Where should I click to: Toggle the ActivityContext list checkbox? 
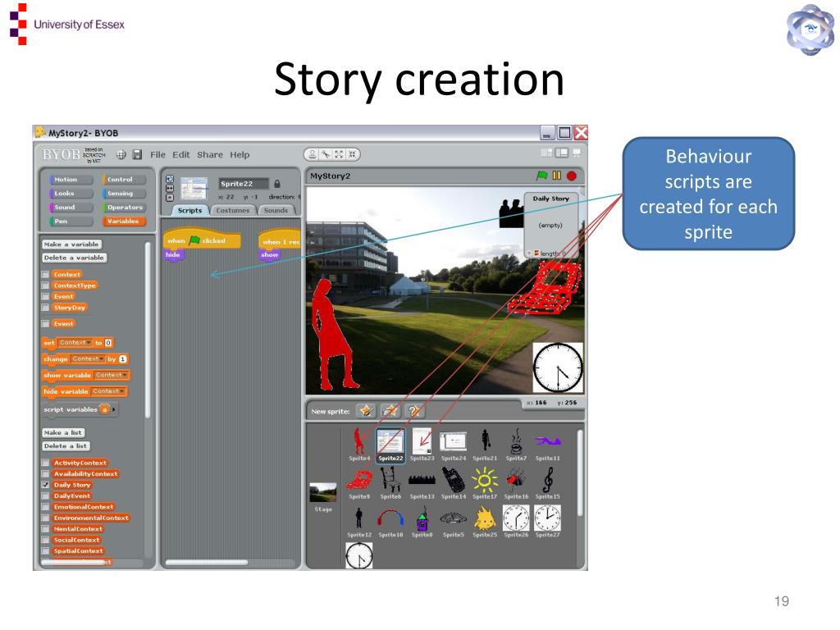(x=46, y=463)
